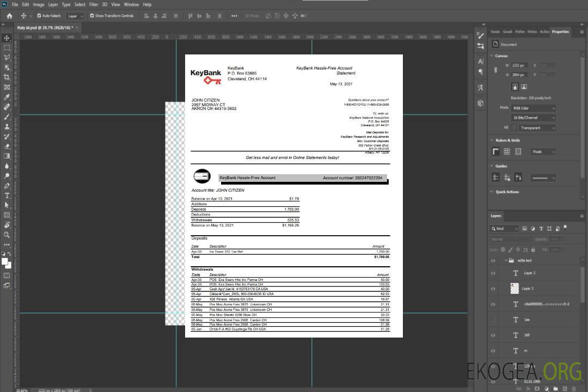Toggle the Auto-Select checkbox
Image resolution: width=588 pixels, height=392 pixels.
[x=39, y=16]
